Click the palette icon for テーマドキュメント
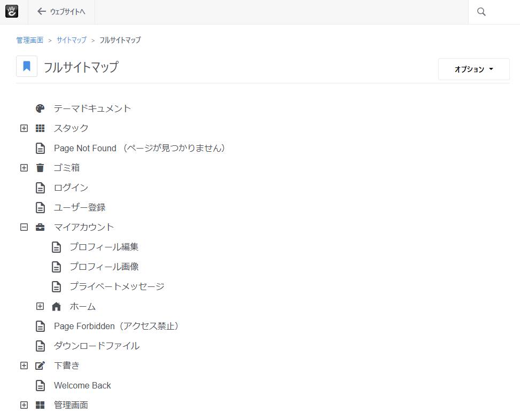Image resolution: width=520 pixels, height=420 pixels. pos(40,108)
